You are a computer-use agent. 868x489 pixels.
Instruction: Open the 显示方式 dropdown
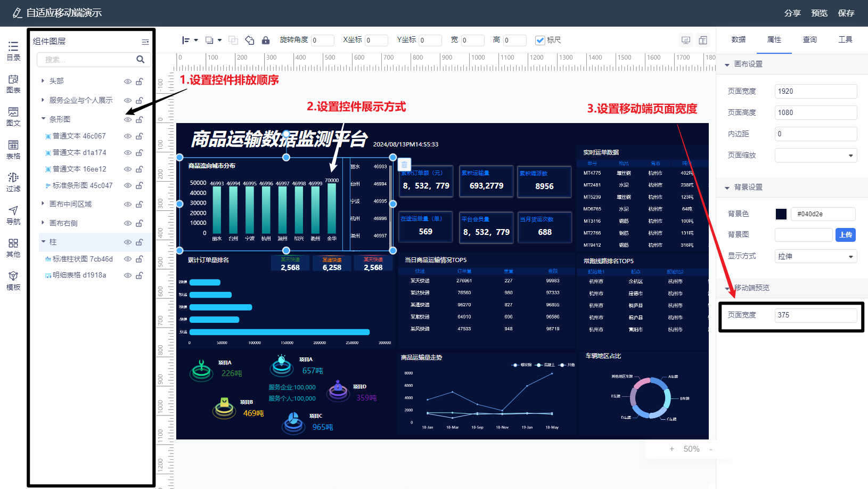click(816, 256)
